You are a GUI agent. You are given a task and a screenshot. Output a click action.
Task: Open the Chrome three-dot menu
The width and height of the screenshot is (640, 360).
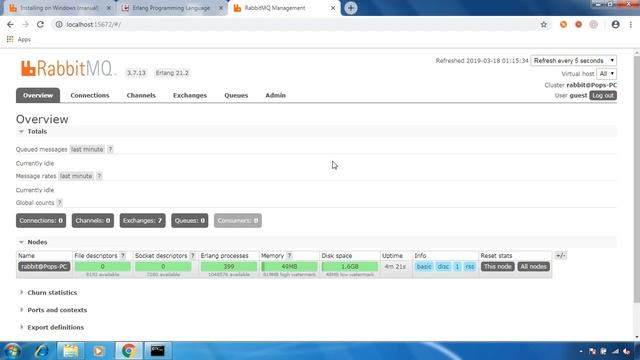point(631,24)
